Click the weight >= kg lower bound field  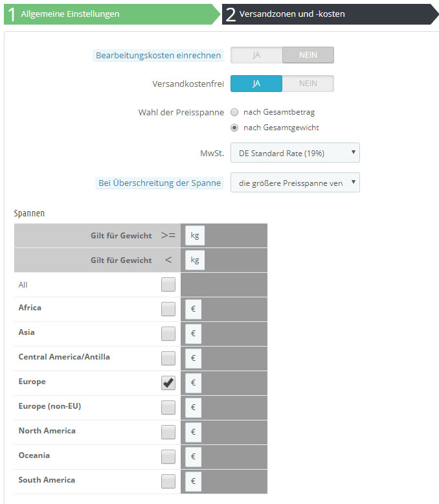[195, 236]
